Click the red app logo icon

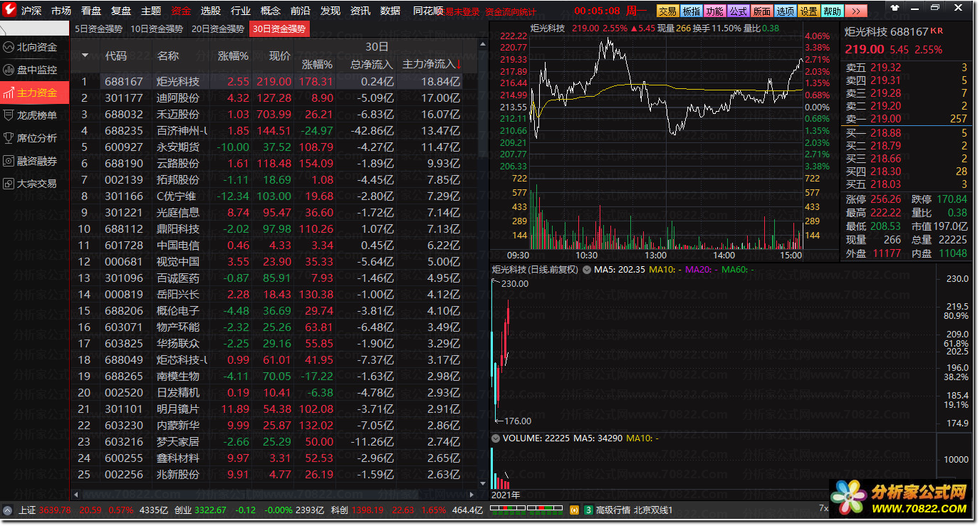(x=9, y=11)
